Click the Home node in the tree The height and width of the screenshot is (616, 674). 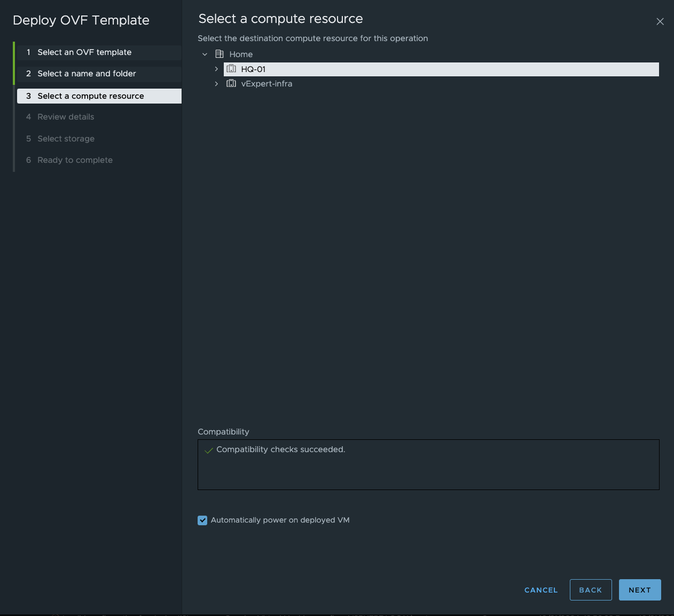[x=241, y=54]
